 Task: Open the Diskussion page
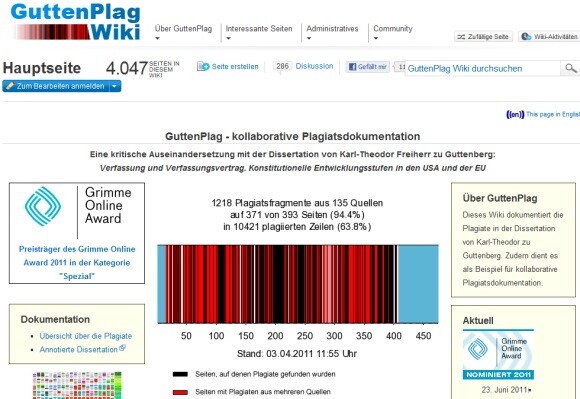314,66
